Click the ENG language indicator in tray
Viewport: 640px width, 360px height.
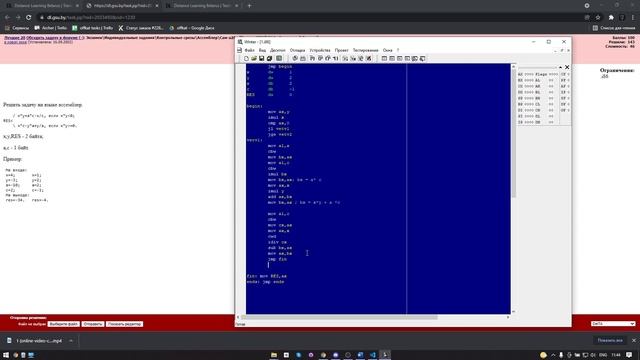603,355
